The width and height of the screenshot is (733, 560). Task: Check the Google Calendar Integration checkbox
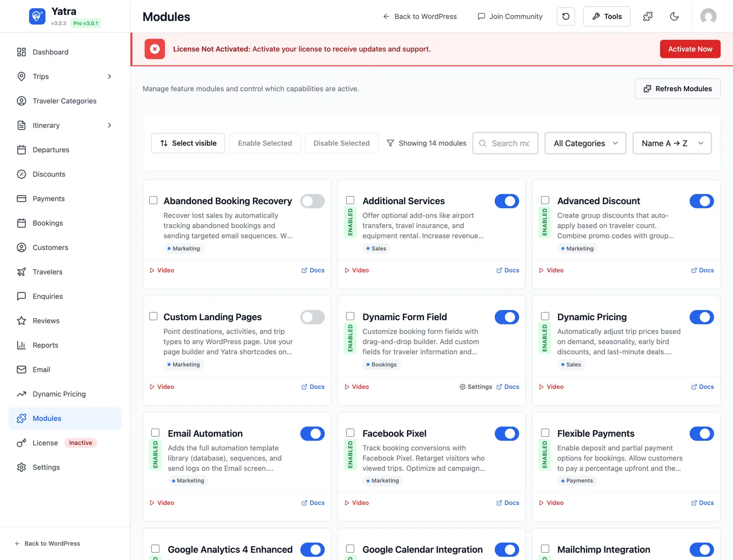coord(350,549)
